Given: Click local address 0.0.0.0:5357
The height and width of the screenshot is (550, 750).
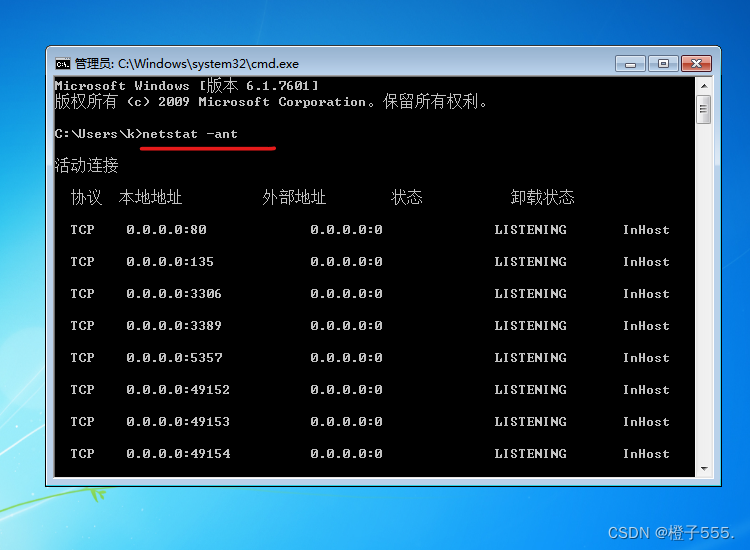Looking at the screenshot, I should [x=175, y=358].
